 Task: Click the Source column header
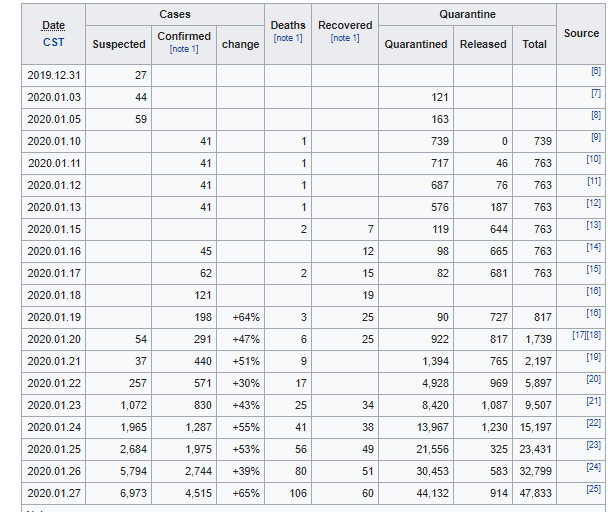coord(581,34)
